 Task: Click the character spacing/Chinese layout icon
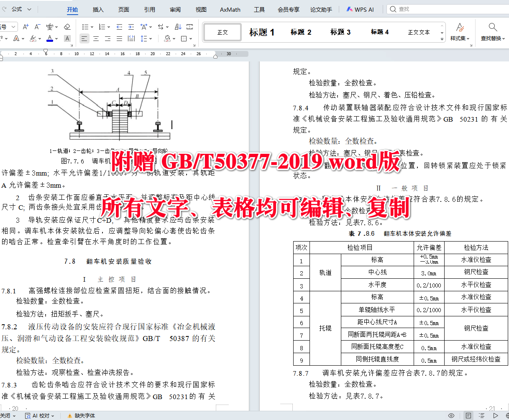[x=144, y=27]
